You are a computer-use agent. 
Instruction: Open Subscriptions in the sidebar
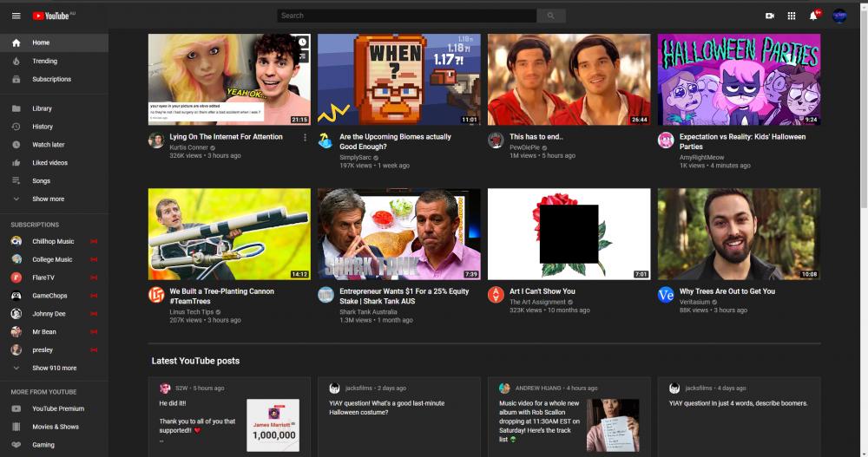pos(54,79)
